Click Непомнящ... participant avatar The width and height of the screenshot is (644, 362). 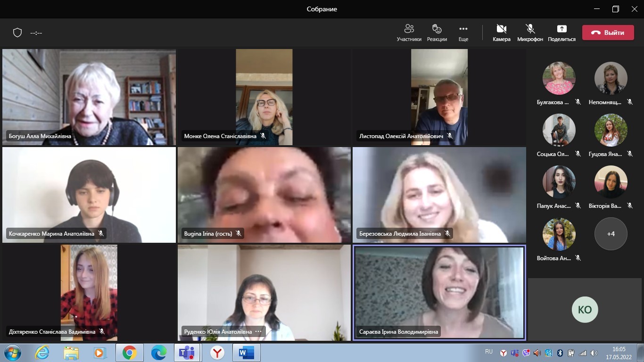tap(611, 78)
